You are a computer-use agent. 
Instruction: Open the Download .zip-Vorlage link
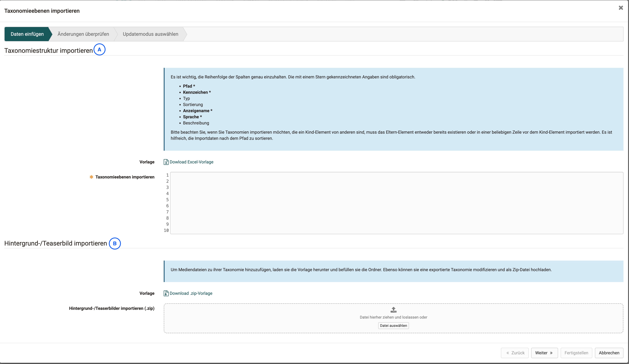(x=191, y=293)
